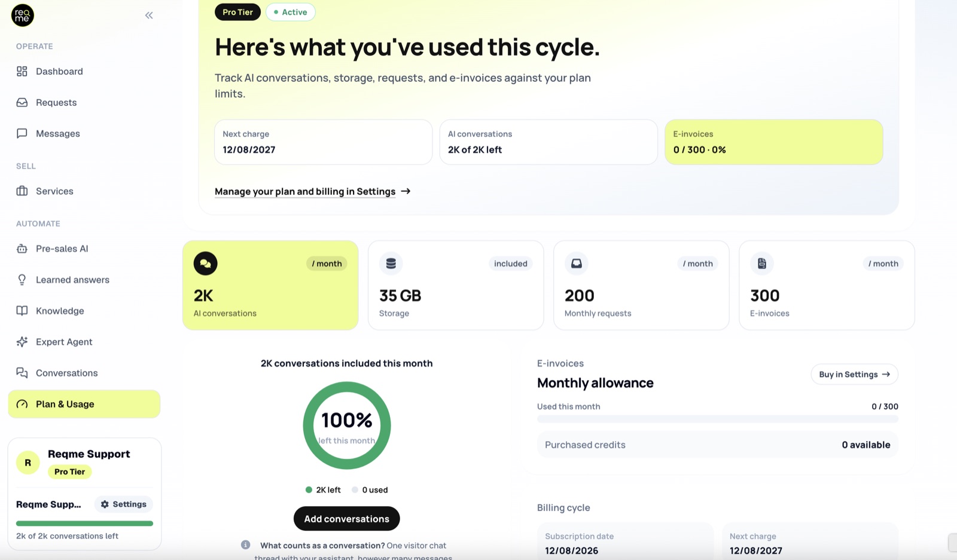Viewport: 957px width, 560px height.
Task: Open Messages in the sidebar
Action: pyautogui.click(x=84, y=133)
